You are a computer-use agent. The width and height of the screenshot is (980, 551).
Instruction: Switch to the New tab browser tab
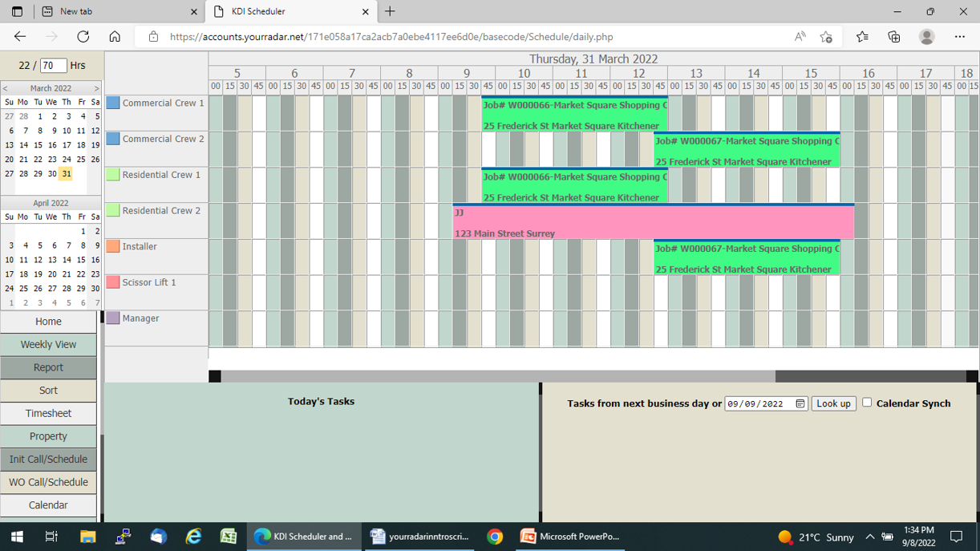pyautogui.click(x=120, y=12)
